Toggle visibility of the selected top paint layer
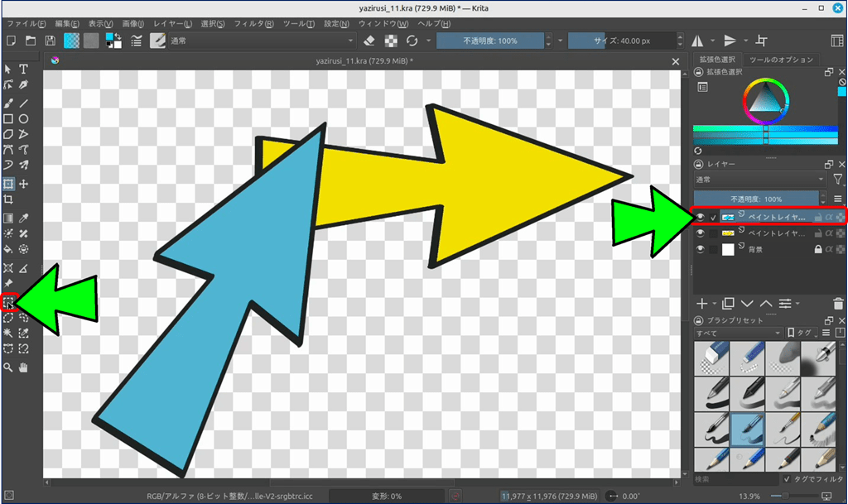The height and width of the screenshot is (504, 848). click(701, 217)
